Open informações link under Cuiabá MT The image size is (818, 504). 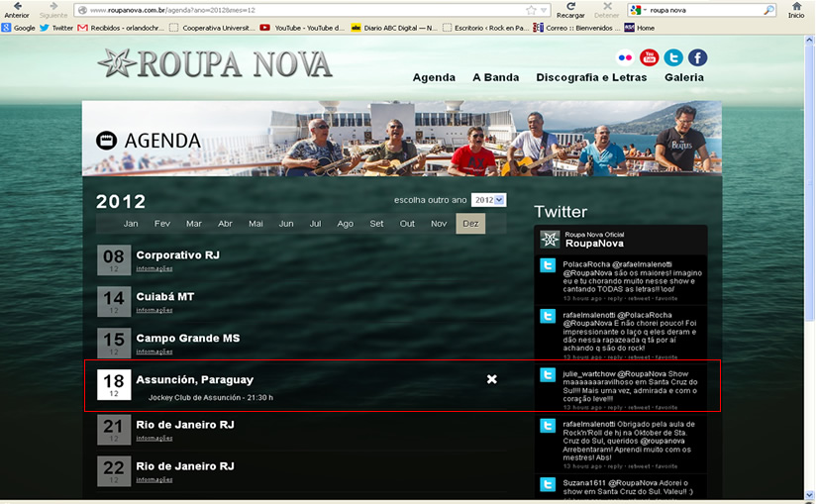pyautogui.click(x=153, y=310)
